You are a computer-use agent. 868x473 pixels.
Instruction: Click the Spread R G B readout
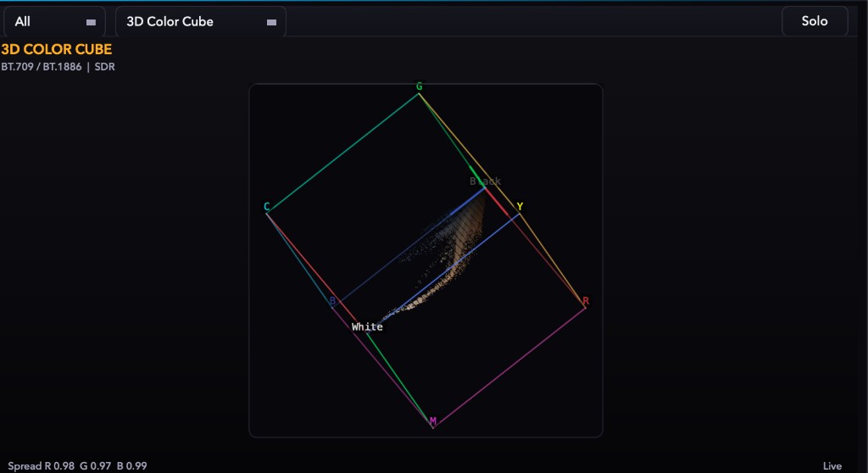[x=77, y=466]
